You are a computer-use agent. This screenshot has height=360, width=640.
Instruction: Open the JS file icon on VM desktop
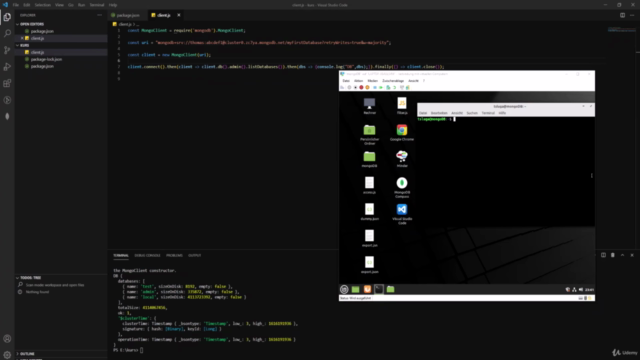pyautogui.click(x=402, y=106)
